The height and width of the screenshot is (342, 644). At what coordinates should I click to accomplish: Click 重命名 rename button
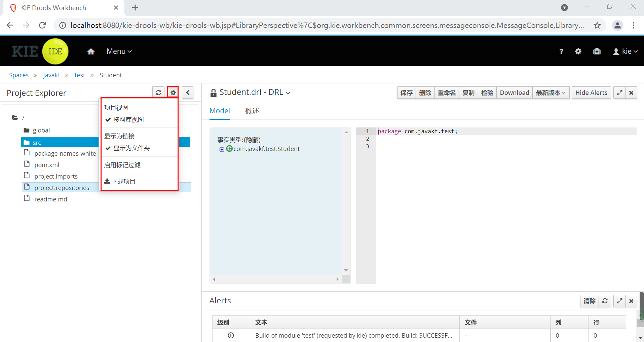(x=447, y=92)
